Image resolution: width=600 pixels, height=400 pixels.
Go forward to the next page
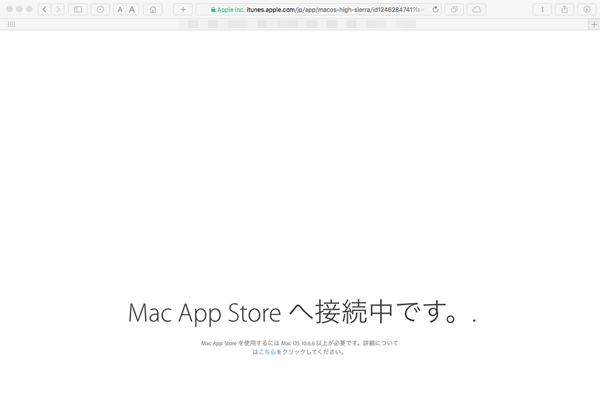58,10
